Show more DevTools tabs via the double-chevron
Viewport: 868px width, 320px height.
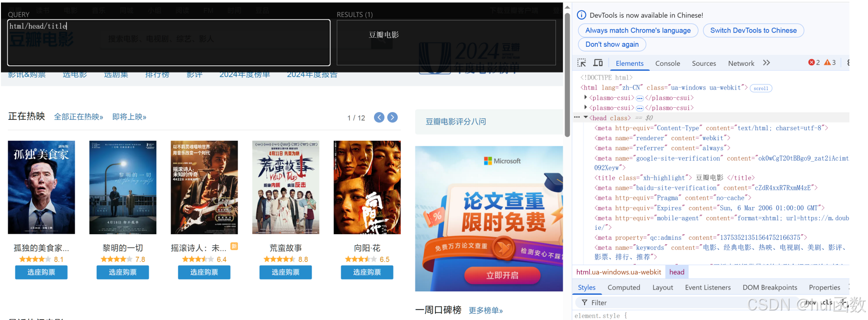(766, 63)
